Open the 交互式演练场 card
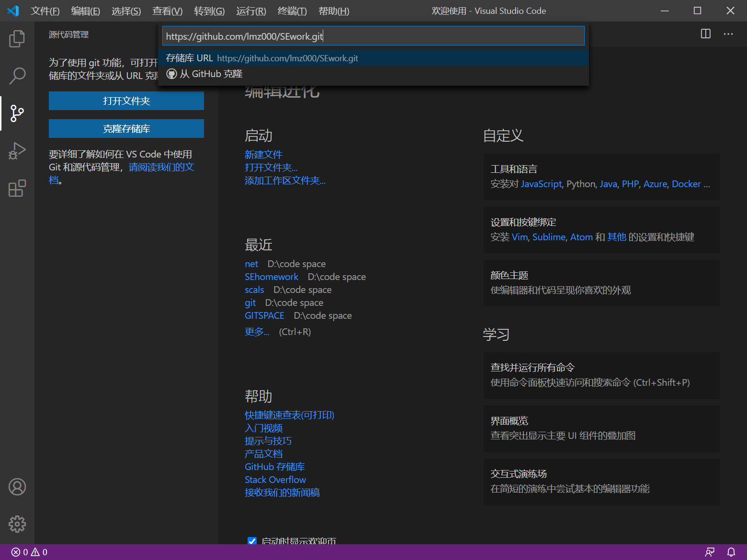Viewport: 747px width, 560px height. pos(601,482)
